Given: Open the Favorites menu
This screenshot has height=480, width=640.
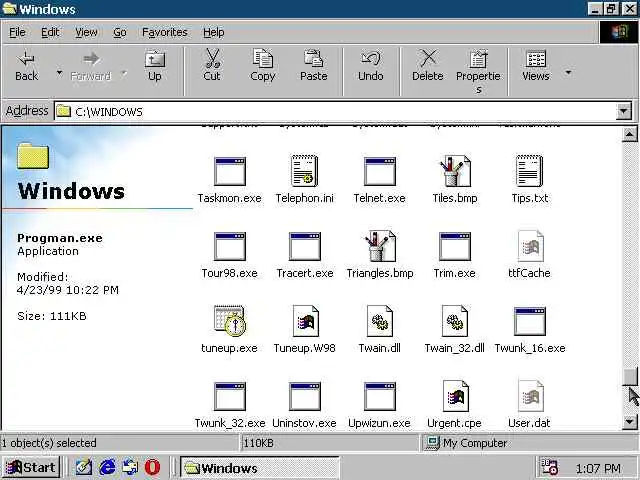Looking at the screenshot, I should tap(164, 32).
